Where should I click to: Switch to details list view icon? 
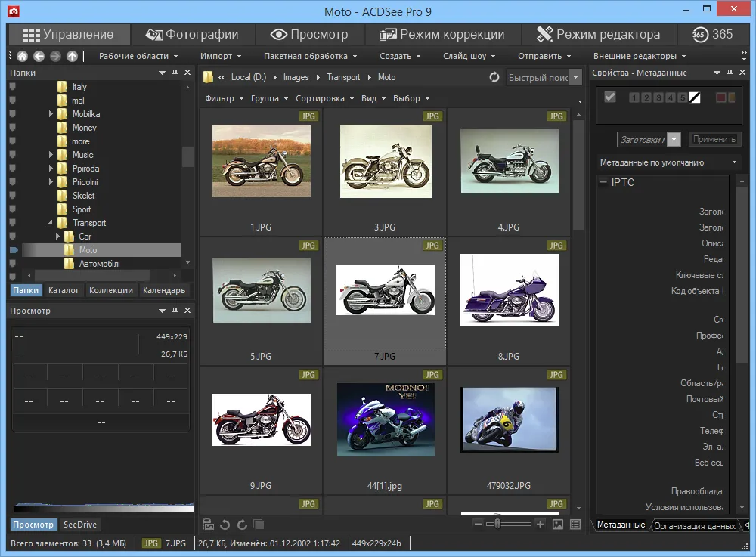(575, 525)
